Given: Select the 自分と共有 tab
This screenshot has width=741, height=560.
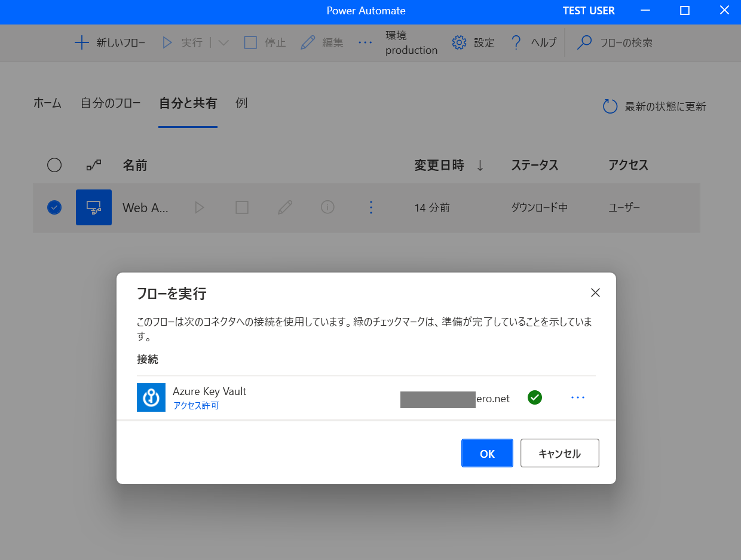Looking at the screenshot, I should [x=188, y=103].
